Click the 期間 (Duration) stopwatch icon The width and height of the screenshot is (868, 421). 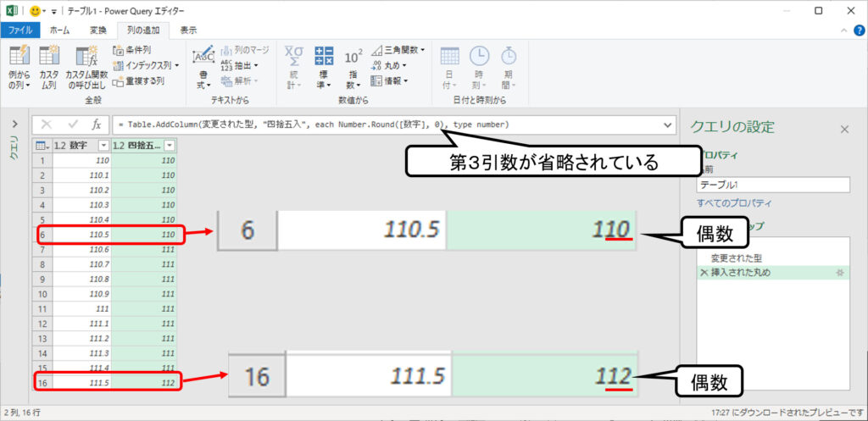[509, 57]
